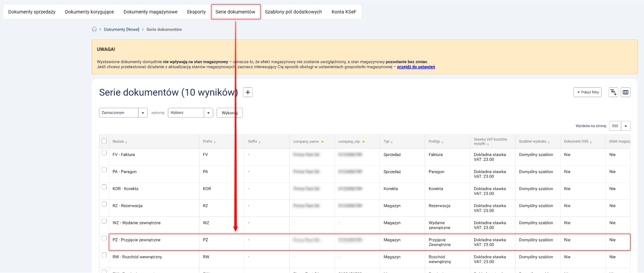Open the Konta KSeF tab

[344, 12]
